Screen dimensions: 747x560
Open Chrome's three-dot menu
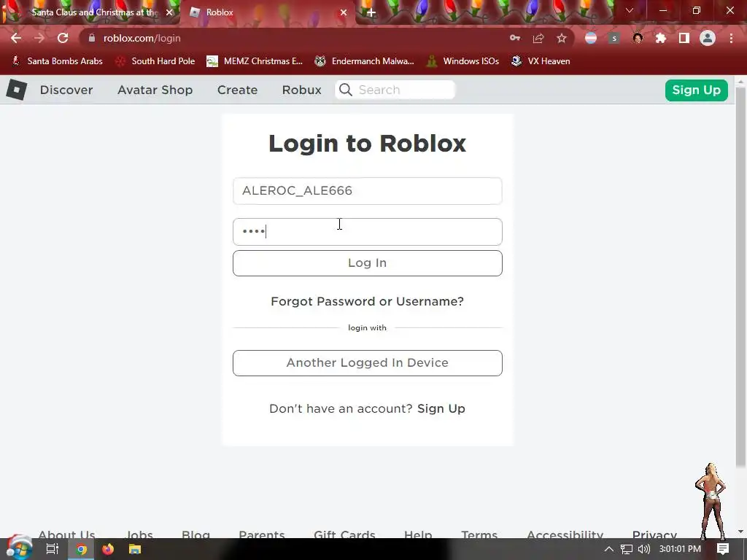pyautogui.click(x=731, y=38)
